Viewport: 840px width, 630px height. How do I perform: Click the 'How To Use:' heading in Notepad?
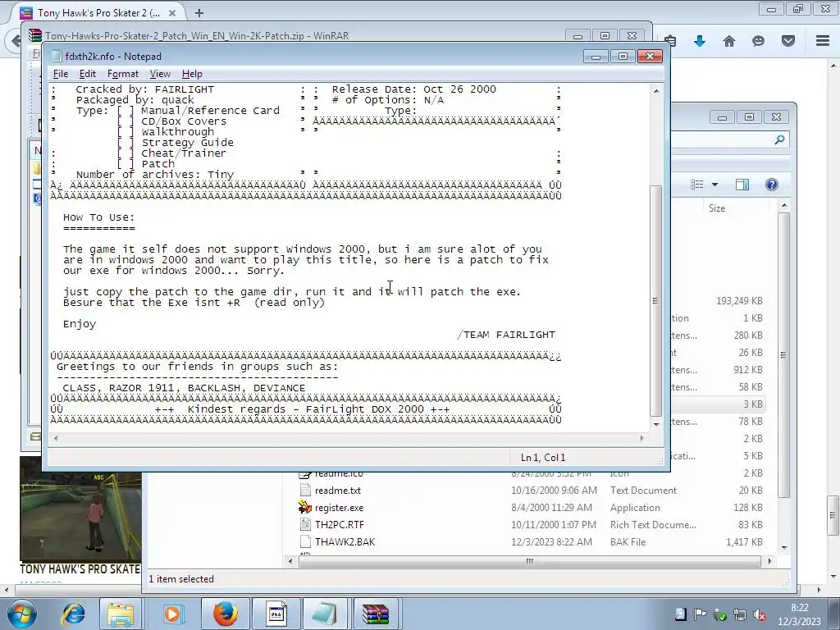tap(99, 217)
